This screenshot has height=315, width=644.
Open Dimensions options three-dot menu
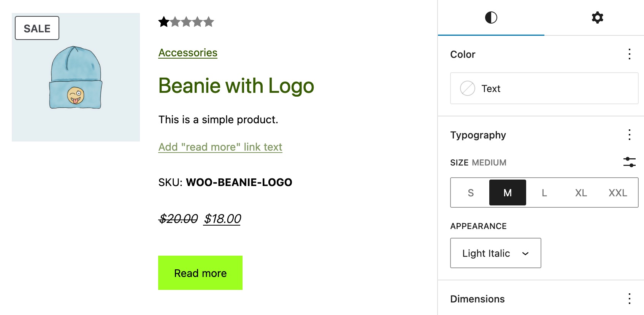[x=630, y=299]
